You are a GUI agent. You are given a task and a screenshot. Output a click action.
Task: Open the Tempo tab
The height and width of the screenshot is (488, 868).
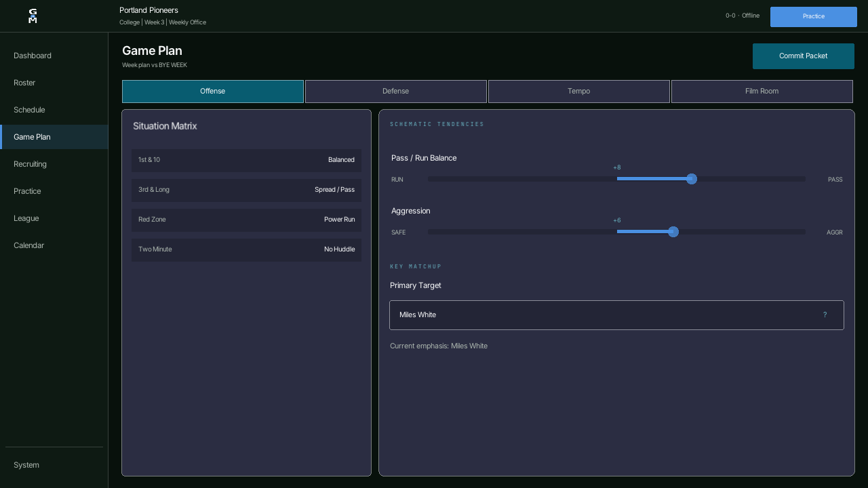(x=579, y=91)
